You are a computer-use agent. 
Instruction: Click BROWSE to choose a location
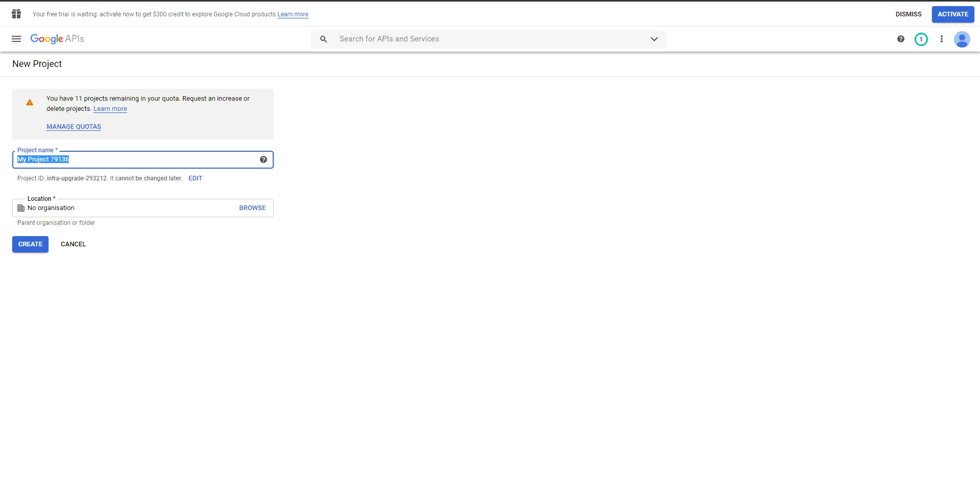coord(252,208)
